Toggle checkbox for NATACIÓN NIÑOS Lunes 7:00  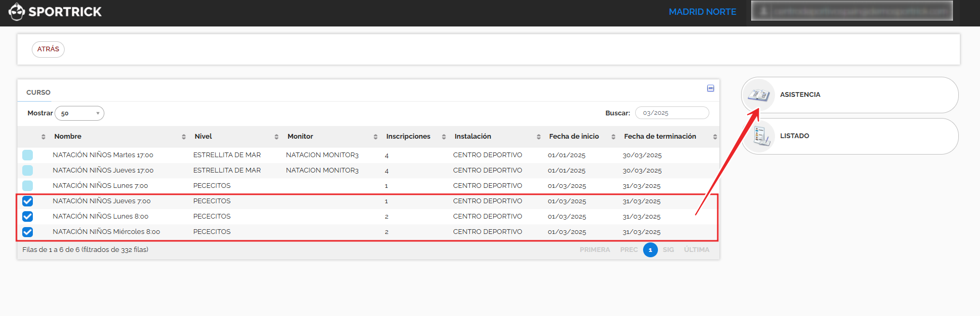pyautogui.click(x=28, y=186)
